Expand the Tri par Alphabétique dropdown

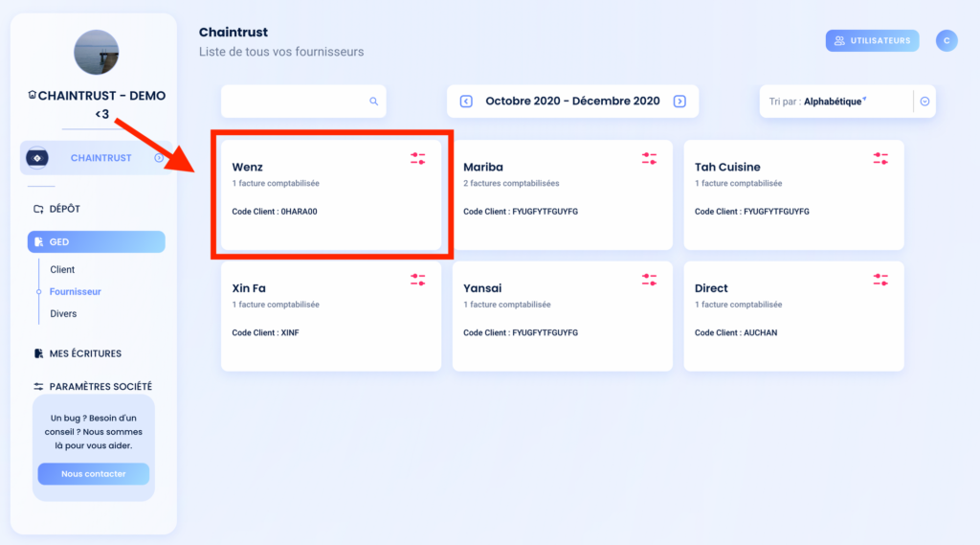(924, 102)
